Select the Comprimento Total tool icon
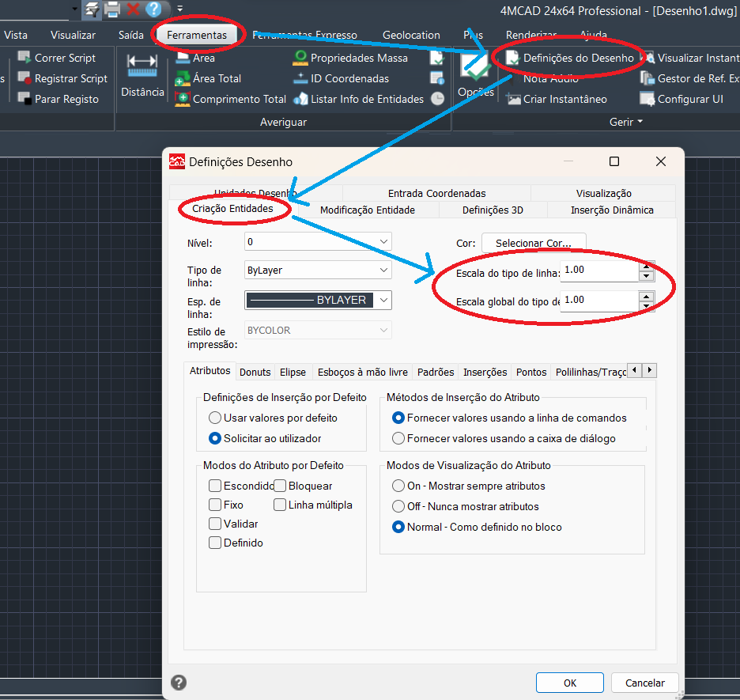This screenshot has height=700, width=740. [182, 99]
